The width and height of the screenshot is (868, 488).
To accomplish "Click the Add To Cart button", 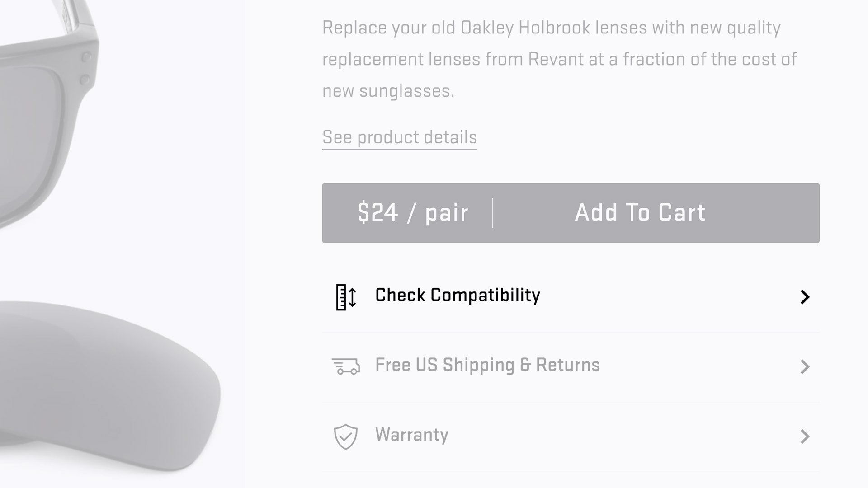I will click(639, 212).
